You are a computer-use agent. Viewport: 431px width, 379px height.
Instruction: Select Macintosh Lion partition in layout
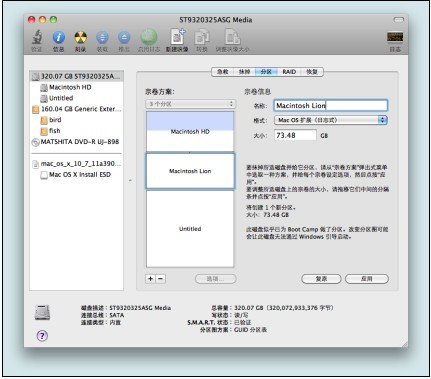(190, 171)
